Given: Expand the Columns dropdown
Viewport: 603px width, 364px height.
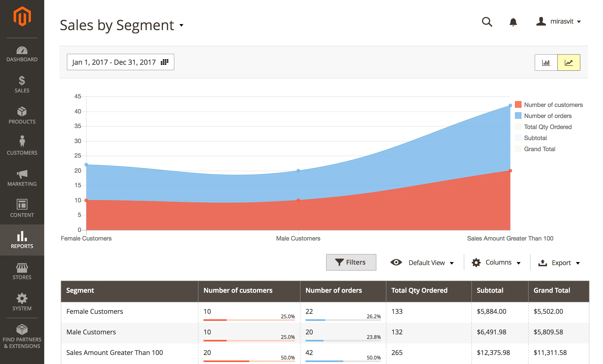Looking at the screenshot, I should [x=498, y=263].
